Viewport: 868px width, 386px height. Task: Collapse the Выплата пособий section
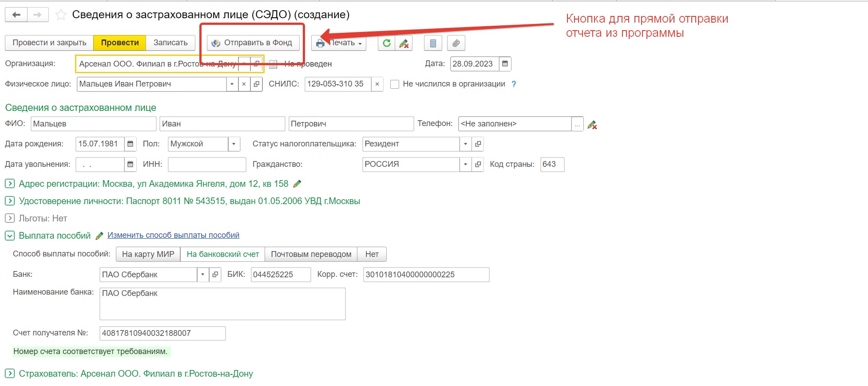pyautogui.click(x=10, y=236)
